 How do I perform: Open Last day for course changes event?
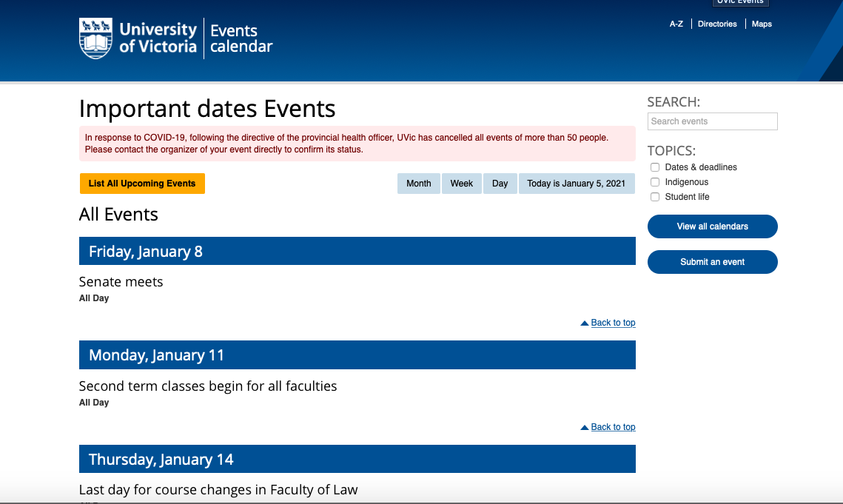pyautogui.click(x=218, y=490)
